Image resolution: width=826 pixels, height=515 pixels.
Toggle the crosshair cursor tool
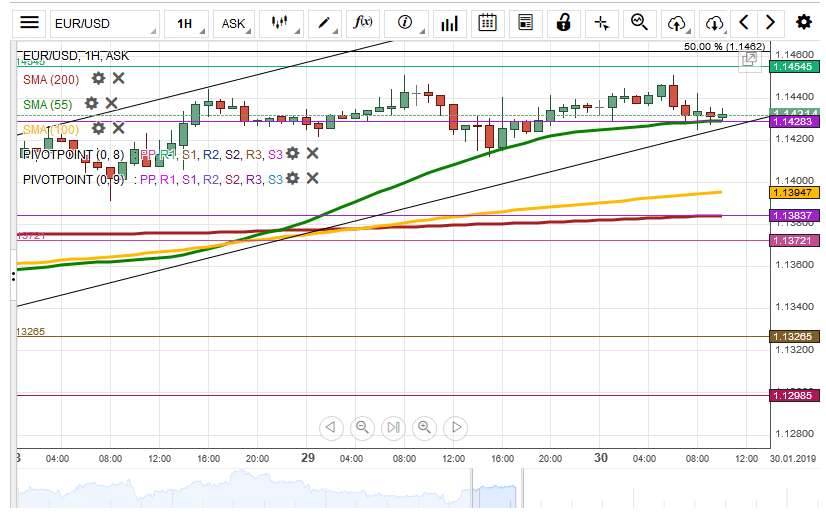tap(601, 22)
